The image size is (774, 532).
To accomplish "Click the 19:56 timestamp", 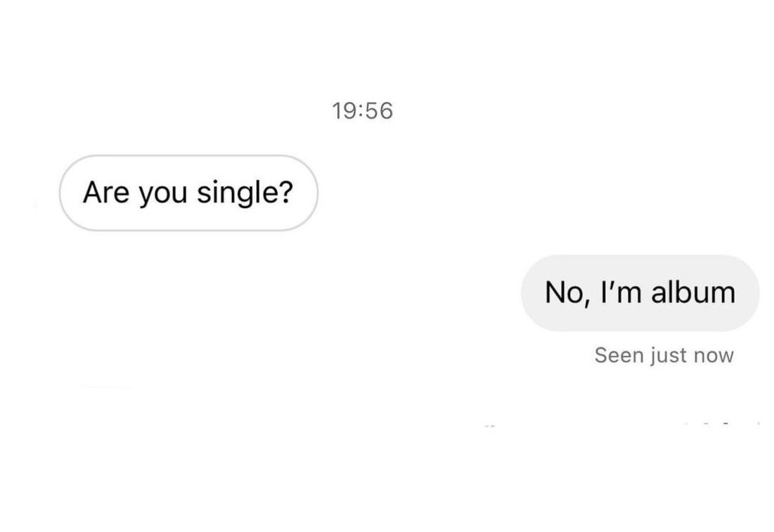I will pos(362,111).
